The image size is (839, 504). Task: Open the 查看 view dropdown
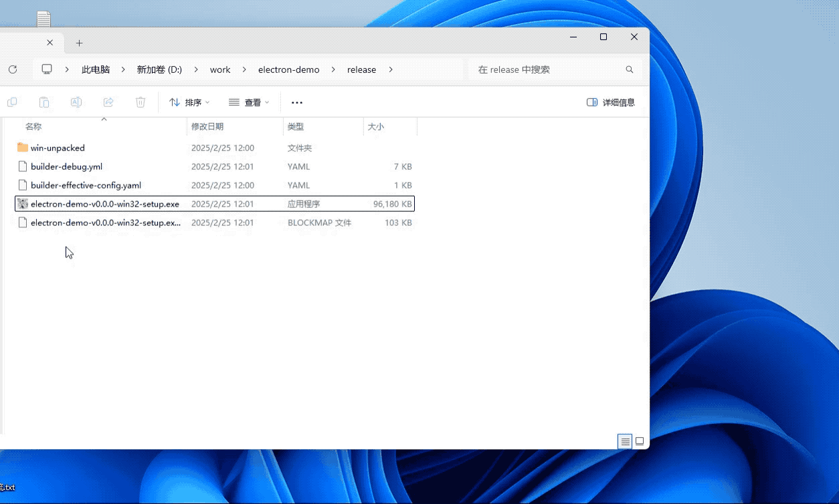click(249, 102)
